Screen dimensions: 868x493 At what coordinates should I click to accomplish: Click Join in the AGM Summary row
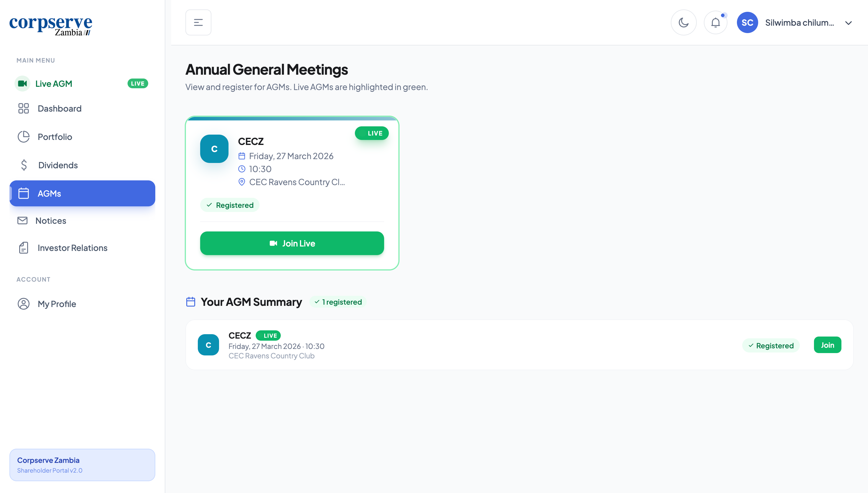click(827, 345)
